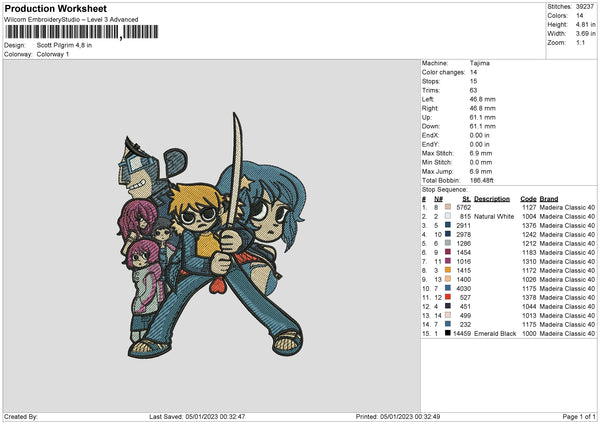600x424 pixels.
Task: Click thread code '1000' in the stop sequence
Action: 529,333
